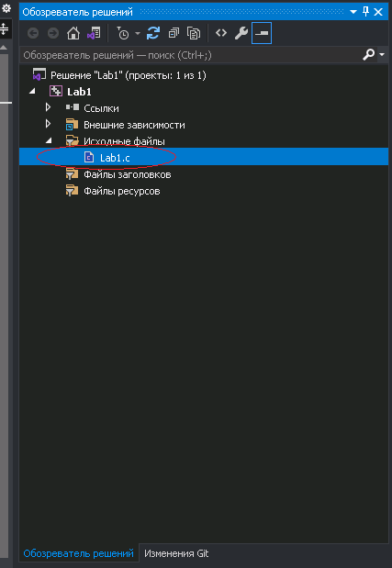Open Properties via the wrench icon

[x=241, y=33]
